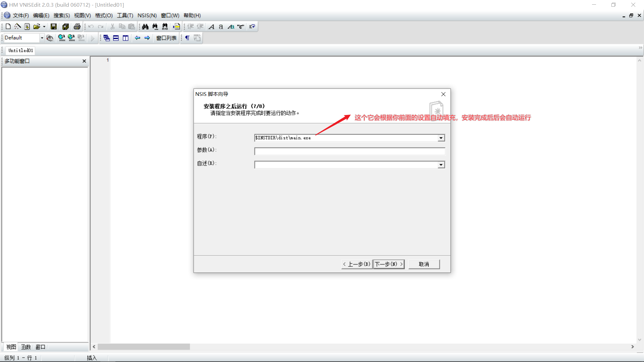This screenshot has width=644, height=362.
Task: Close the NSIS 脚本向导 dialog
Action: (443, 94)
